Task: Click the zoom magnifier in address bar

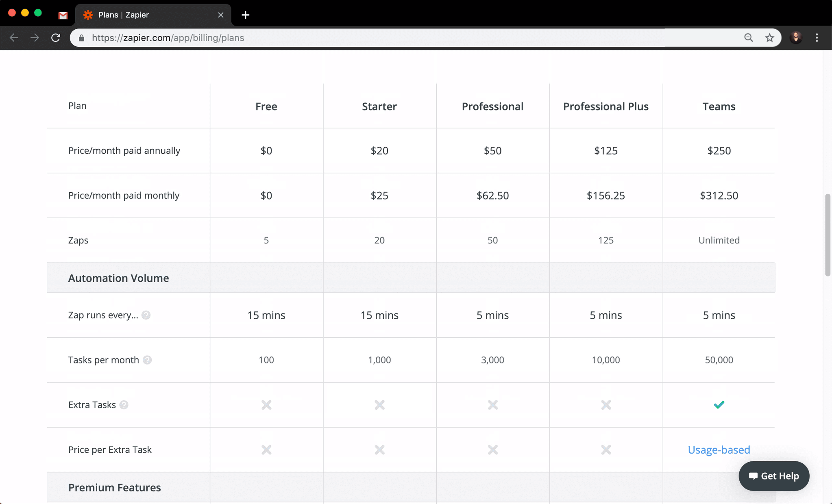Action: [748, 38]
